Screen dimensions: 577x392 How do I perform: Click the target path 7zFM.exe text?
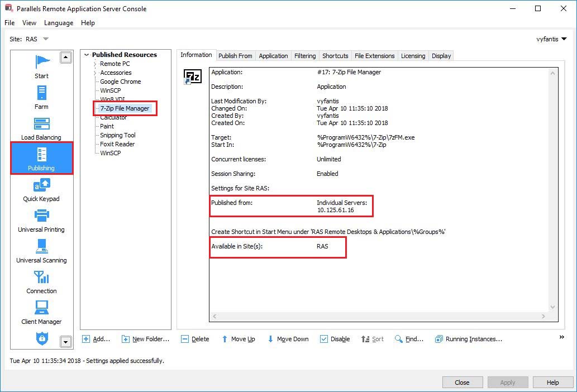(366, 137)
